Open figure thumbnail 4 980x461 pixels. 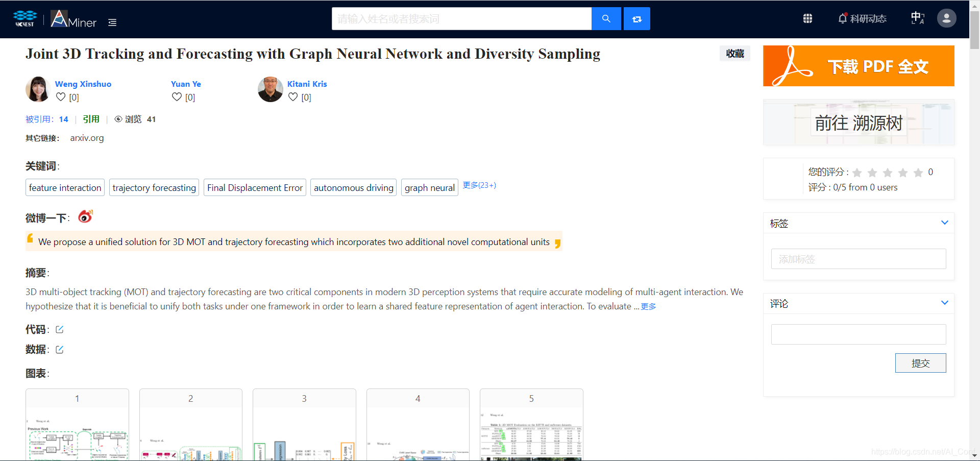point(418,425)
